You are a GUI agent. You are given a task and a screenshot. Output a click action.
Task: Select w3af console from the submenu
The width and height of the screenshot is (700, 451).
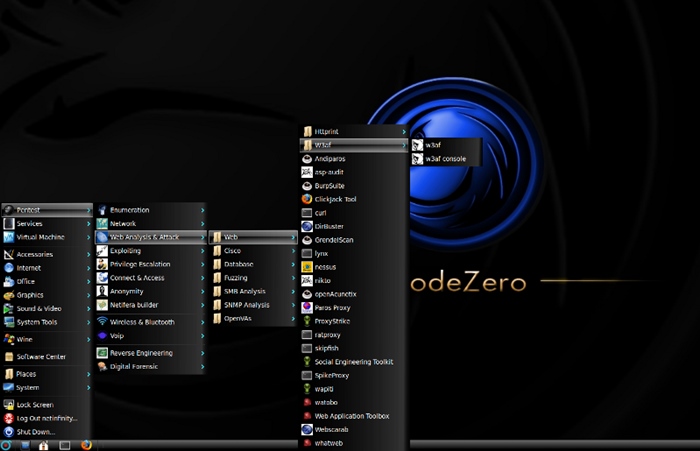pos(444,158)
